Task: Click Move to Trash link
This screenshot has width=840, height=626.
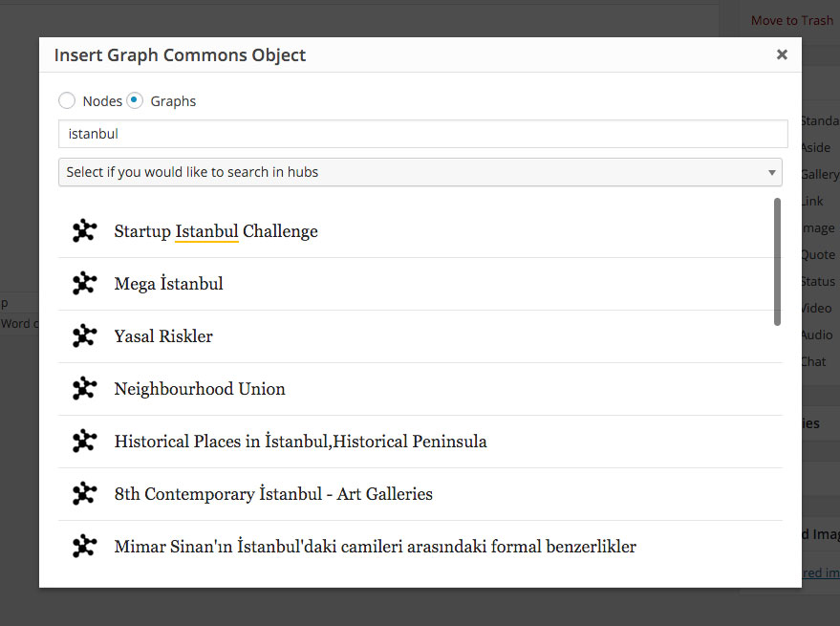Action: (x=791, y=20)
